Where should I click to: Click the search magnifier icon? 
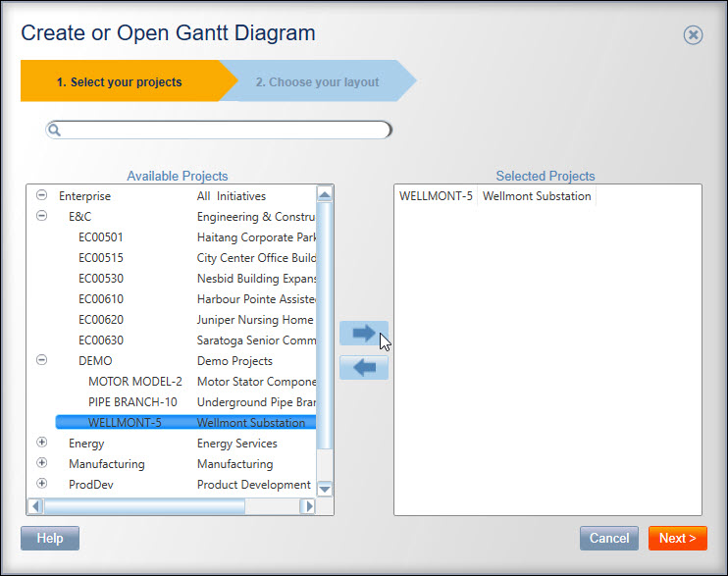[54, 130]
